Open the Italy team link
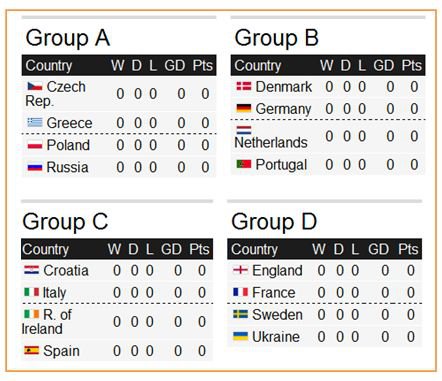This screenshot has height=381, width=442. pos(55,293)
